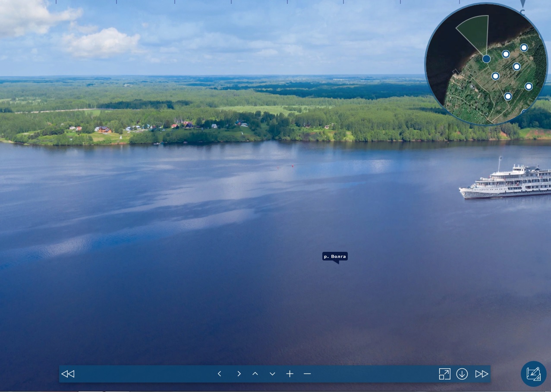Screen dimensions: 551x392
Task: Go to next panorama with double-right arrows
Action: [482, 374]
